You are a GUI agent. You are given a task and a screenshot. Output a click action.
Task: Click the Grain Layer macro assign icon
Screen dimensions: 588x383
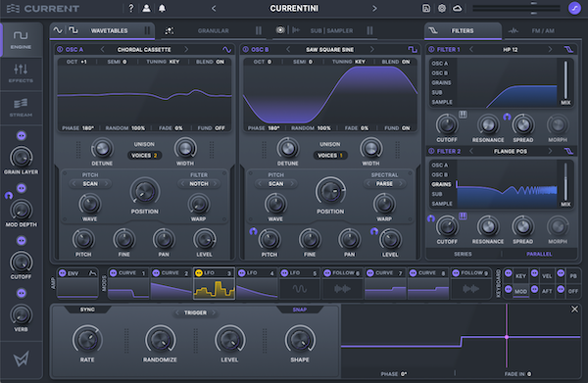pyautogui.click(x=22, y=135)
